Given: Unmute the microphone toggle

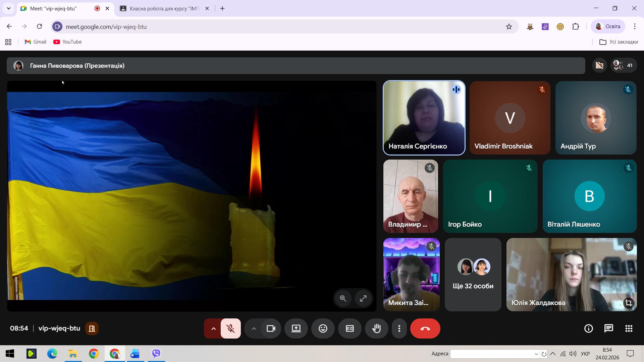Looking at the screenshot, I should [x=230, y=328].
